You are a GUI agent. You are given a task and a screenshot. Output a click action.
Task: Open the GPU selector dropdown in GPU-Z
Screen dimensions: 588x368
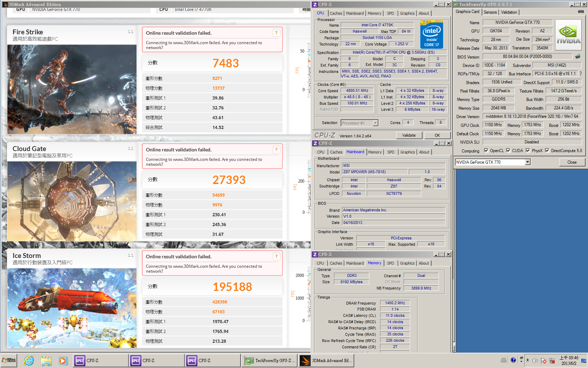point(527,162)
